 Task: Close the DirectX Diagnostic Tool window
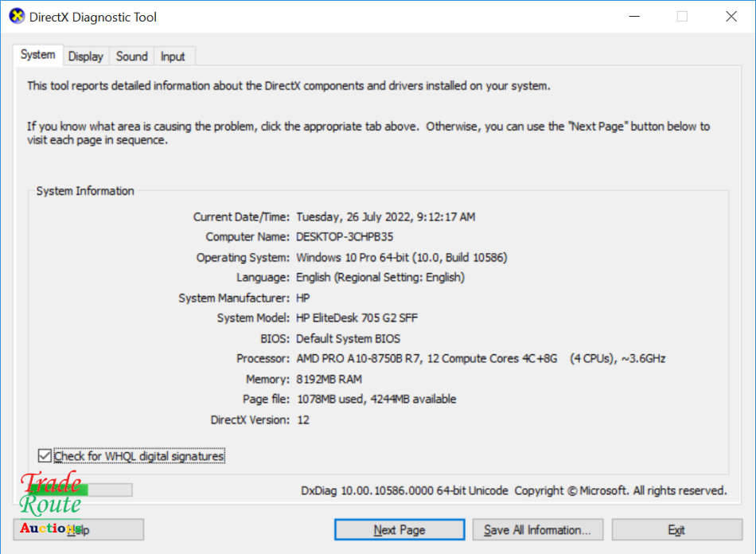[x=731, y=17]
